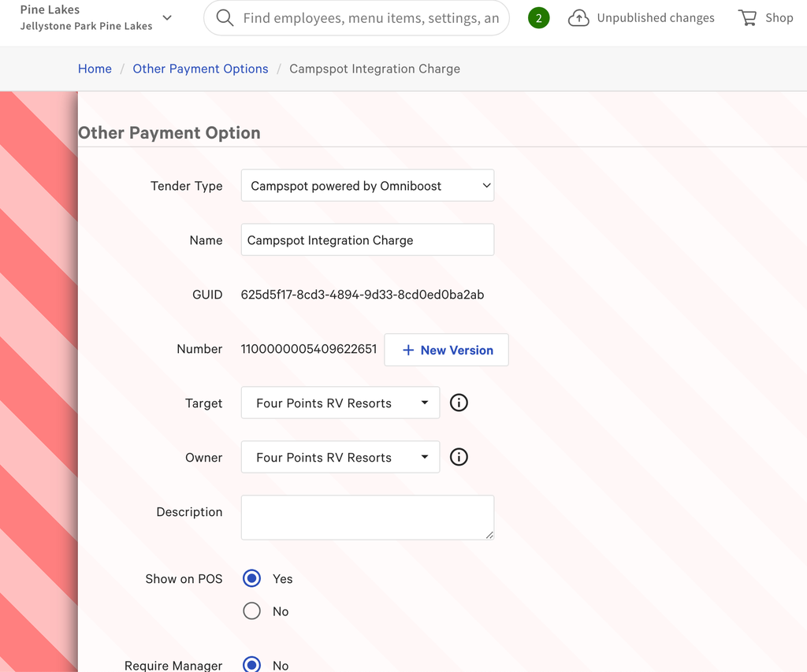This screenshot has width=807, height=672.
Task: Open the Pine Lakes location switcher
Action: point(95,18)
